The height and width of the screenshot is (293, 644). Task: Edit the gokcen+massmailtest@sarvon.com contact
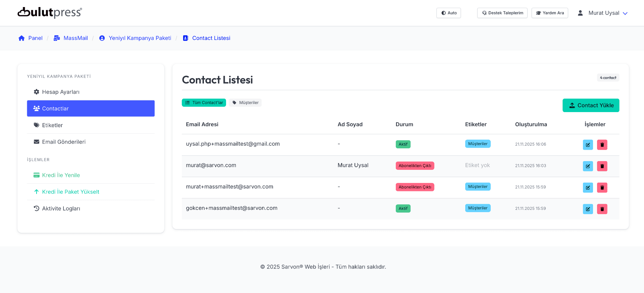[588, 209]
